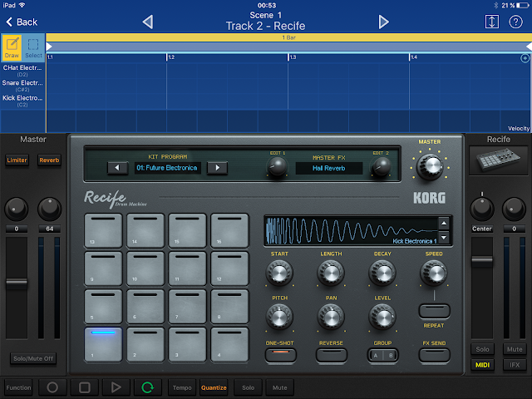Tap the play triangle button
The width and height of the screenshot is (532, 399).
click(x=116, y=387)
